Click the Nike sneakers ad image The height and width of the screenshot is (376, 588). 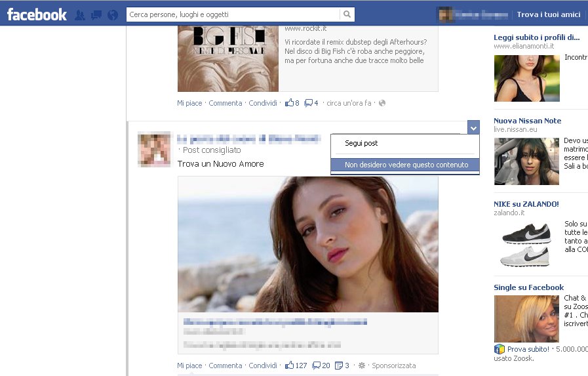point(526,245)
